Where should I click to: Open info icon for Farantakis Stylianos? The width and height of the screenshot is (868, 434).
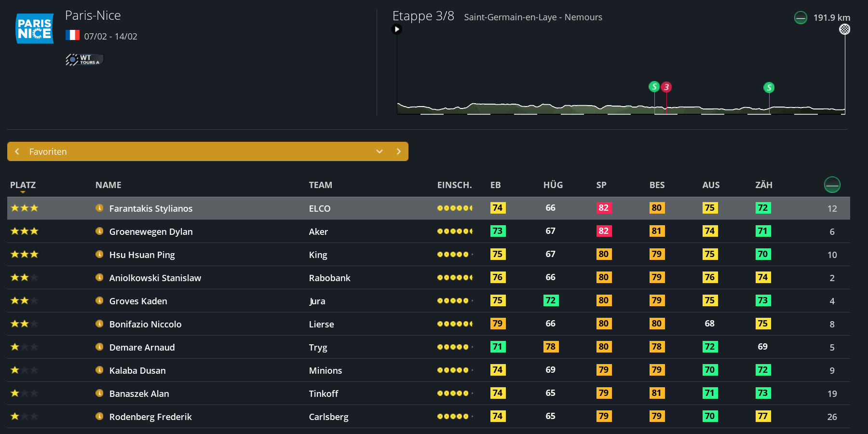(x=99, y=208)
